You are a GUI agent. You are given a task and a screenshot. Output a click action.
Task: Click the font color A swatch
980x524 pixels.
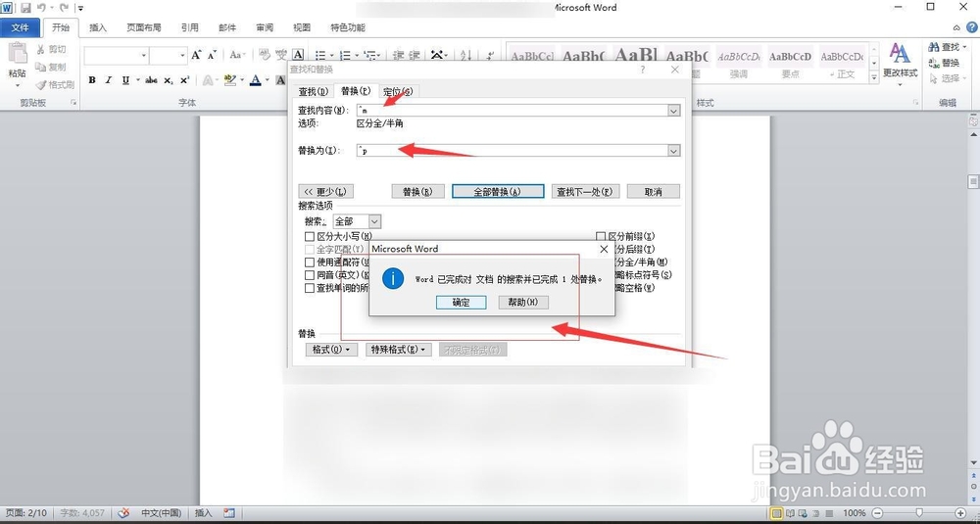(255, 80)
